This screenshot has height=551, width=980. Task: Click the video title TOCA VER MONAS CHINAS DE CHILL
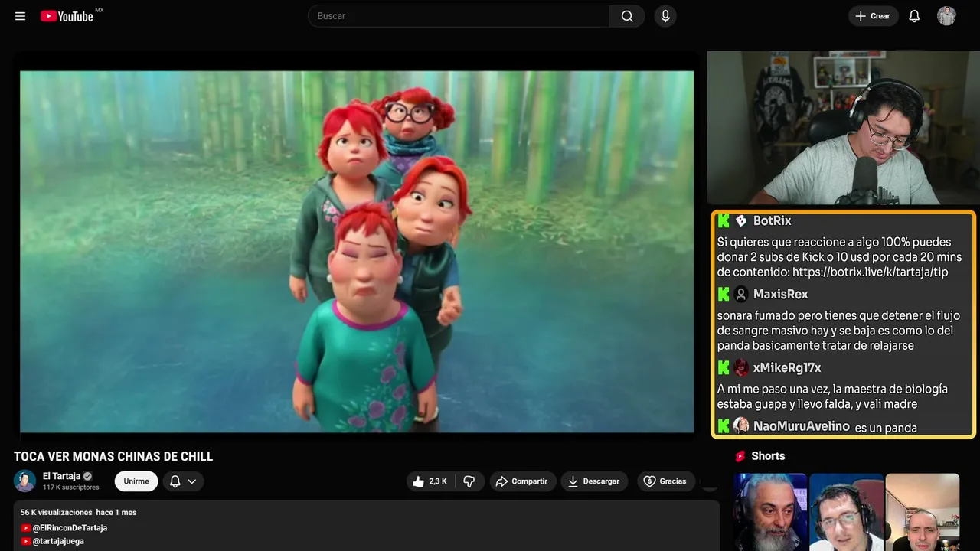113,457
